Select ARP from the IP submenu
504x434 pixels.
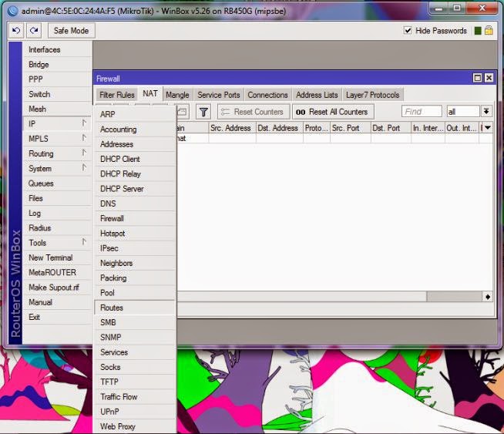tap(135, 114)
